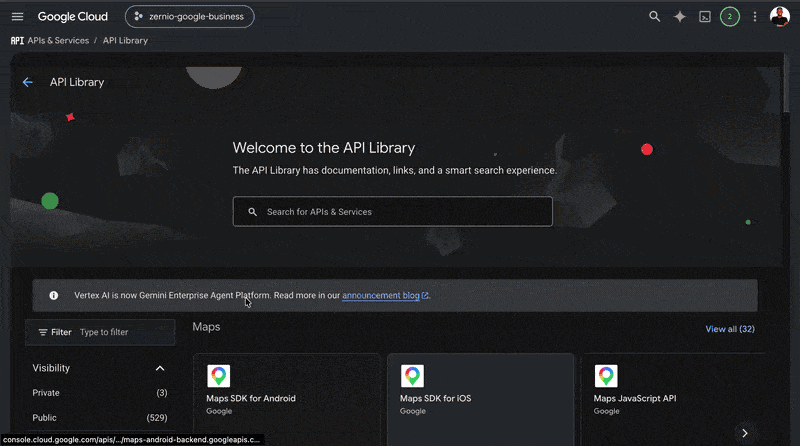Click the Filter icon in the sidebar

[43, 332]
